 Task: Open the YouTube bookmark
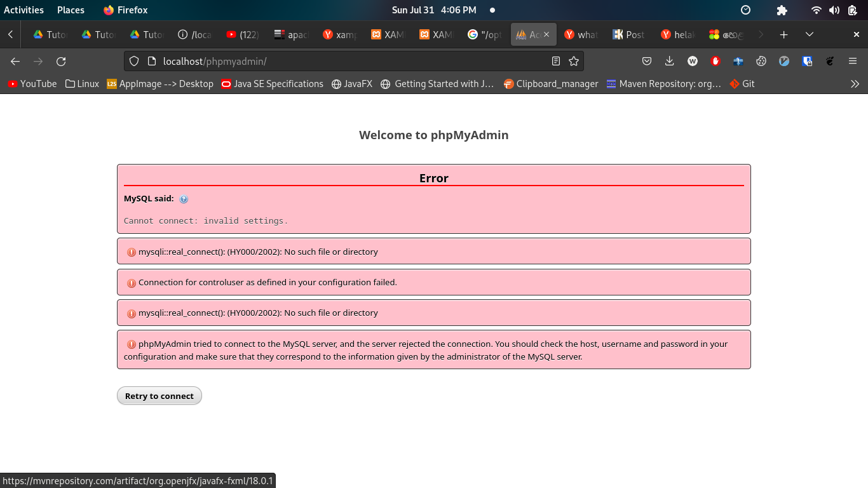coord(32,84)
